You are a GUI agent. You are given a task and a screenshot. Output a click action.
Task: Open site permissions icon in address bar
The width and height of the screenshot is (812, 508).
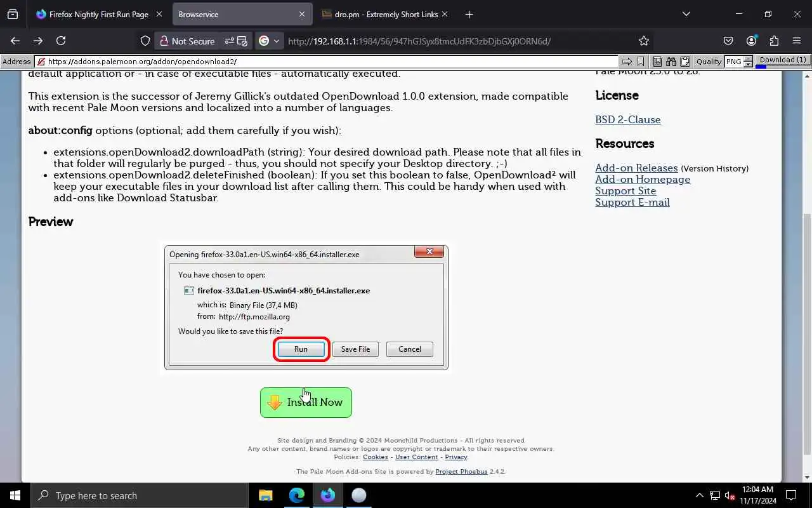tap(235, 41)
